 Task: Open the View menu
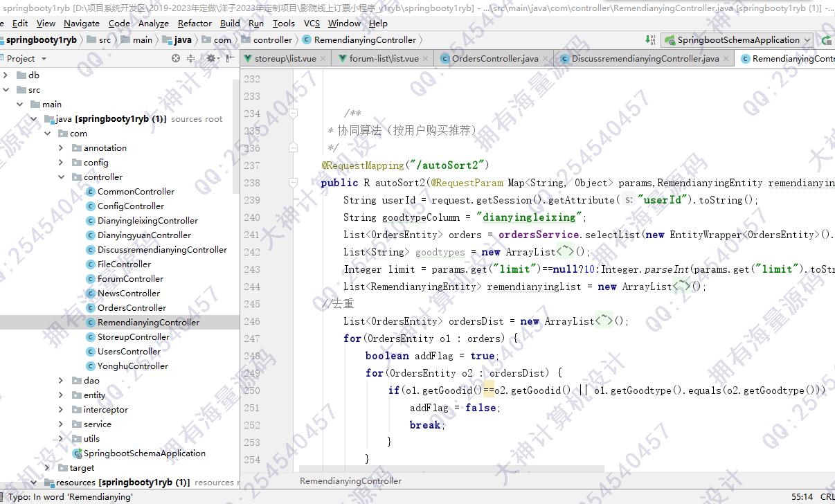point(46,23)
